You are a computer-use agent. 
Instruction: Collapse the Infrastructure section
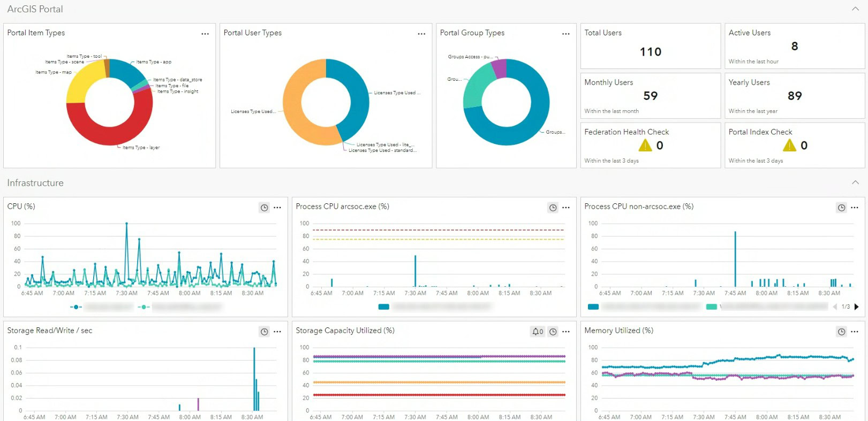pos(855,183)
